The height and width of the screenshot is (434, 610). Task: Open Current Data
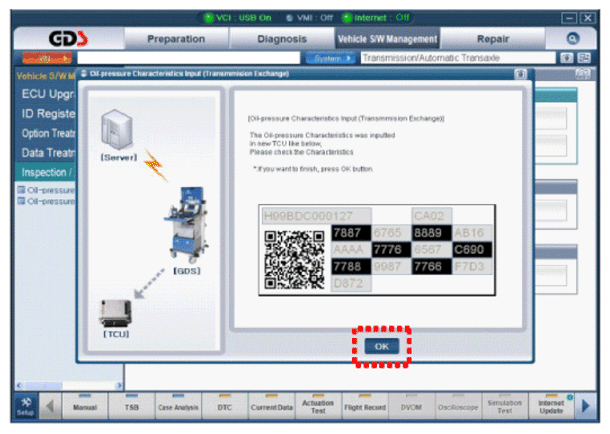tap(272, 406)
